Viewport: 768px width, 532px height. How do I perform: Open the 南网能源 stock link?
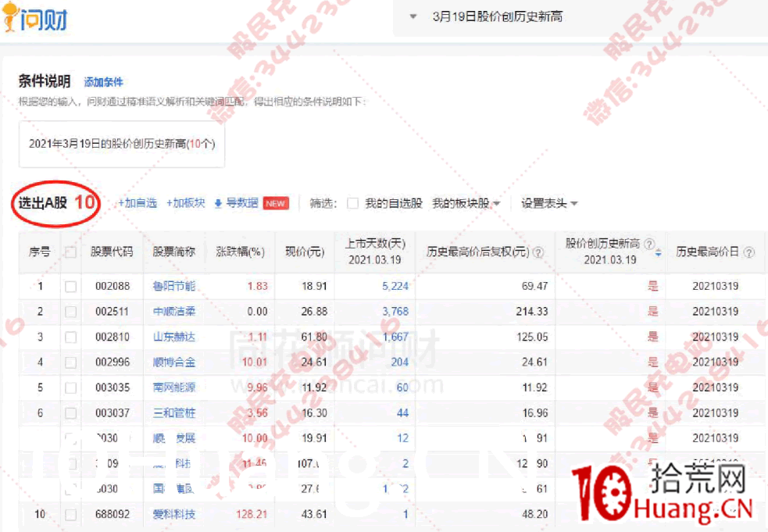[174, 387]
